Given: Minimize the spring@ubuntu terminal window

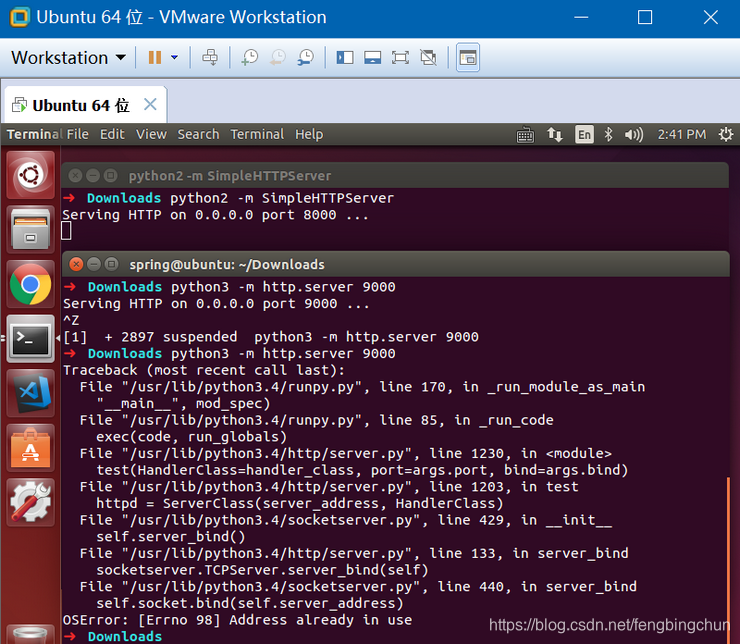Looking at the screenshot, I should pyautogui.click(x=94, y=264).
